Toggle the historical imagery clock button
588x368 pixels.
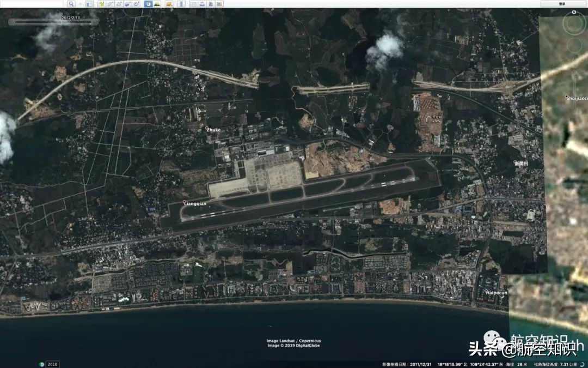pyautogui.click(x=148, y=4)
